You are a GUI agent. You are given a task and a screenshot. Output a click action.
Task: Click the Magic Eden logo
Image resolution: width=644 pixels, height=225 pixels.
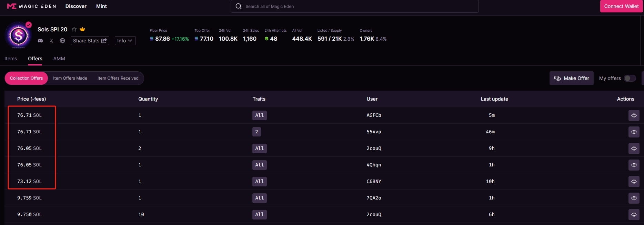pos(31,6)
